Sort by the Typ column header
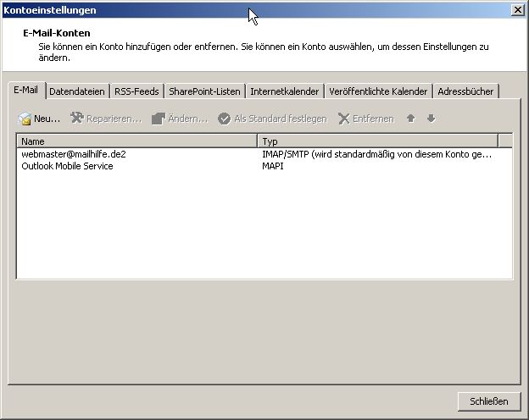529x420 pixels. (x=377, y=141)
